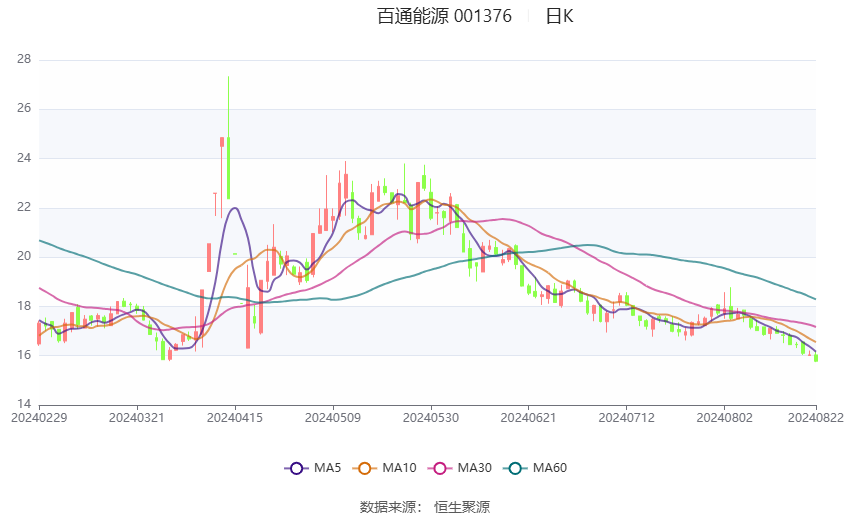Click y-axis value 22
Screen dimensions: 850x517
(x=24, y=208)
